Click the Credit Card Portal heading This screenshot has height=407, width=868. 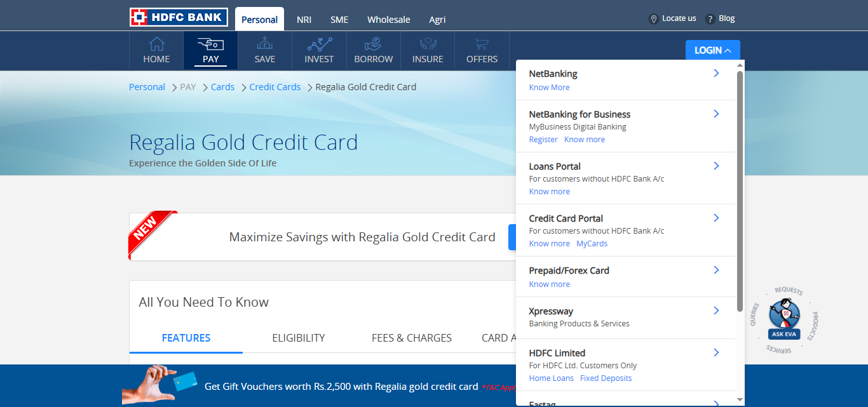pos(566,218)
